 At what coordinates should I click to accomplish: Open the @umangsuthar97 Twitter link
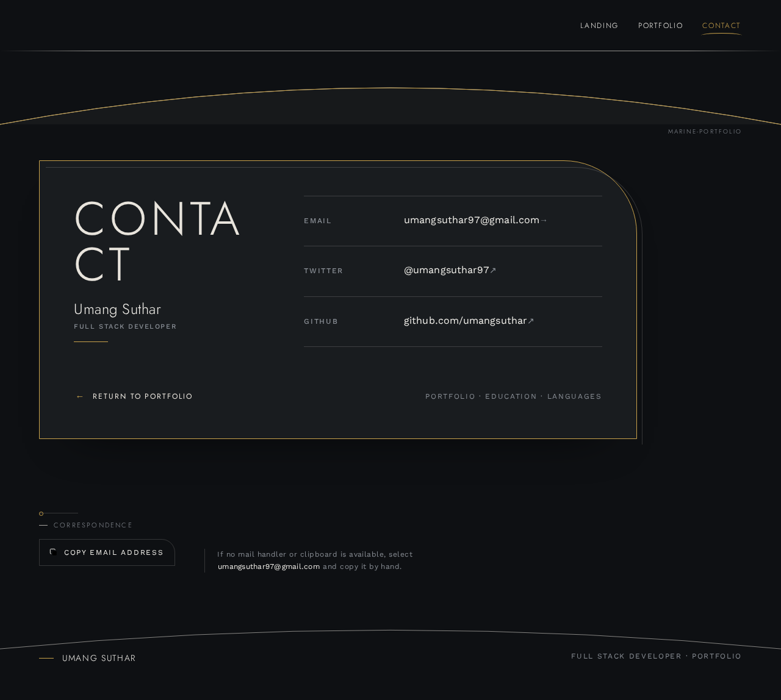pyautogui.click(x=447, y=270)
